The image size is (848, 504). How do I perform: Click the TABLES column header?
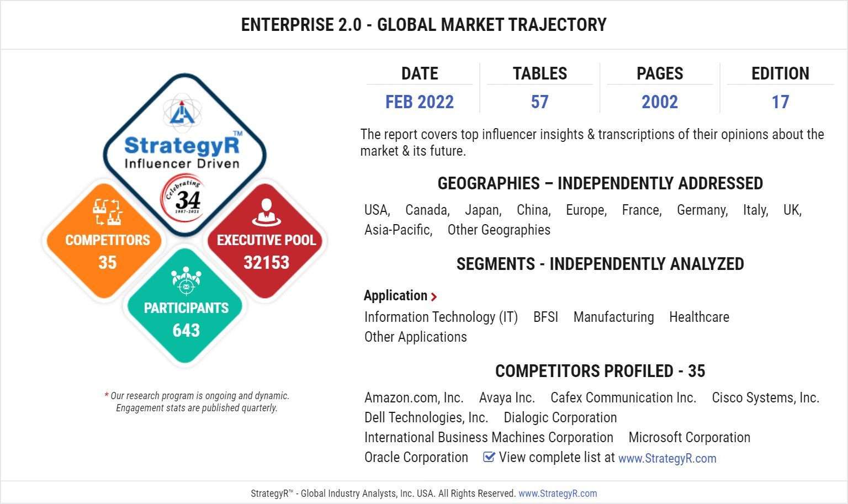pyautogui.click(x=539, y=73)
